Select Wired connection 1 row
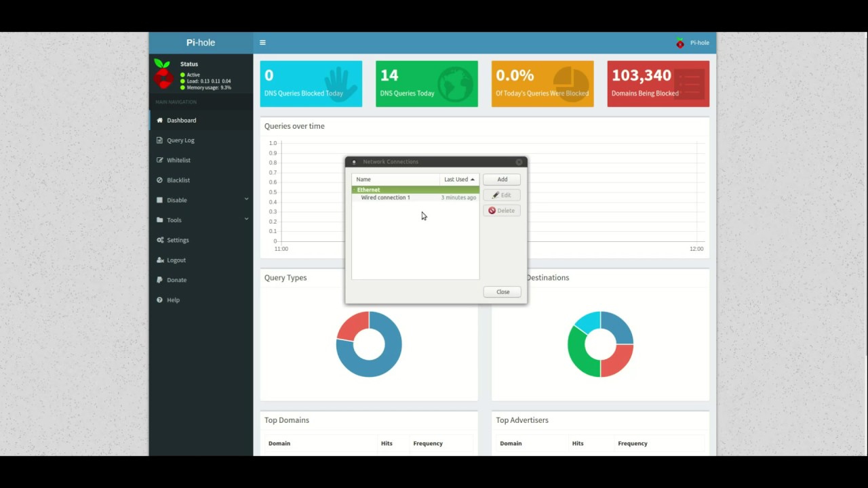868x488 pixels. 415,198
